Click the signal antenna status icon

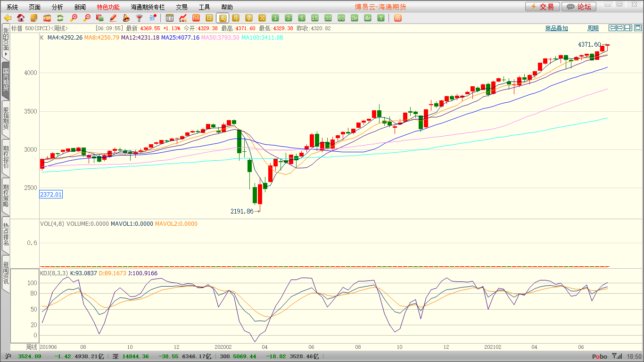[x=616, y=357]
